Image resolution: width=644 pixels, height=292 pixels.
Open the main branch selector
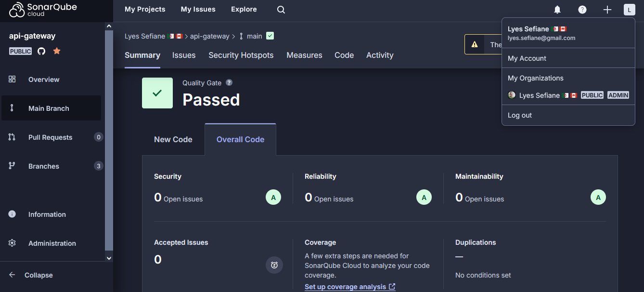[x=251, y=36]
